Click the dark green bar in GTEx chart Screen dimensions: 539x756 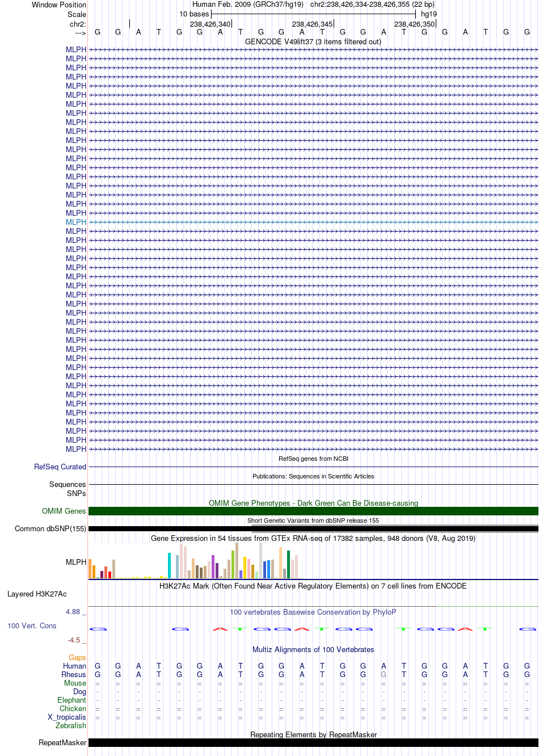pos(289,564)
